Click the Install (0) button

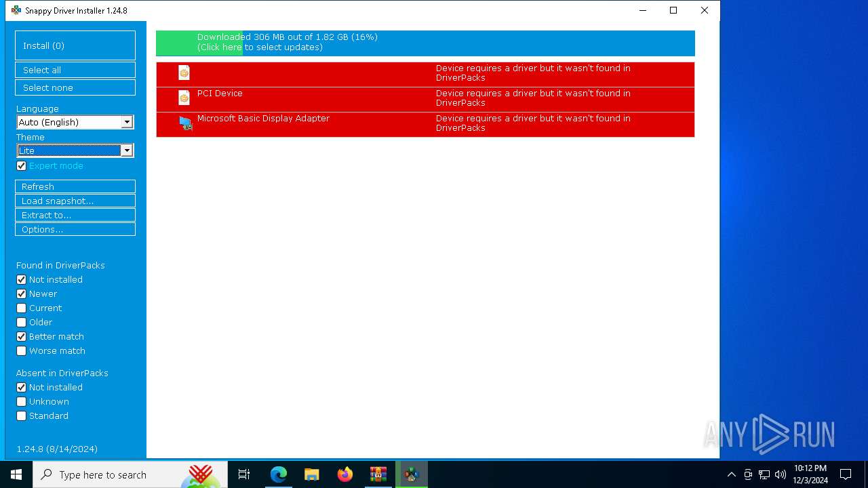75,45
